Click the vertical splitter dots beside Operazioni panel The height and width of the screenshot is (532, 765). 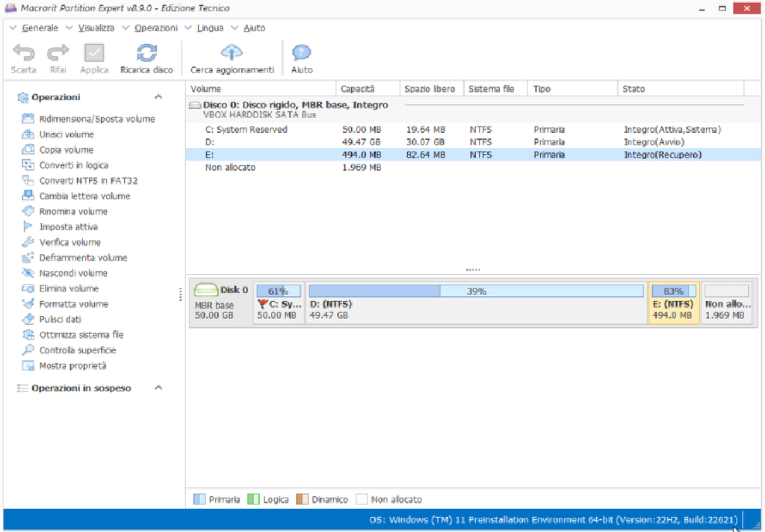pyautogui.click(x=181, y=294)
